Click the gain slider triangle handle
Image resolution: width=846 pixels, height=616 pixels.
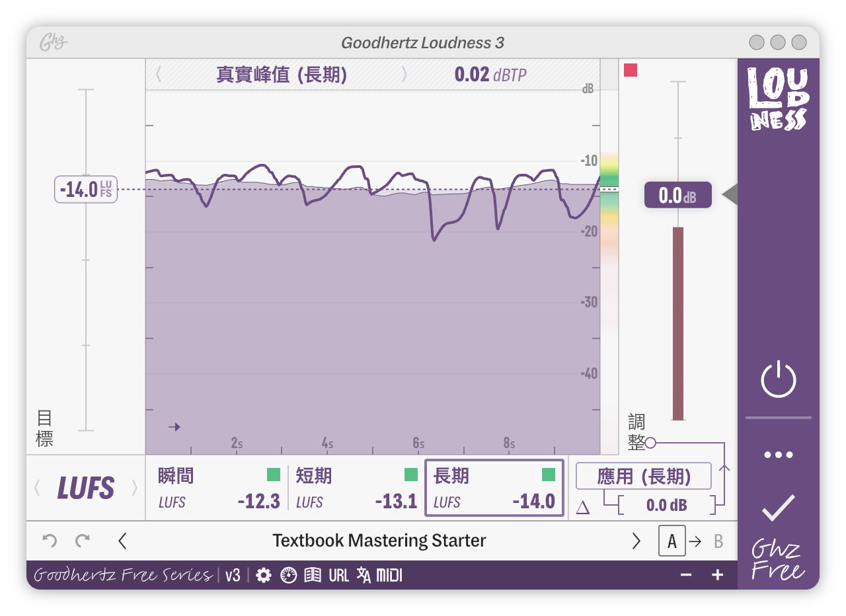(729, 195)
